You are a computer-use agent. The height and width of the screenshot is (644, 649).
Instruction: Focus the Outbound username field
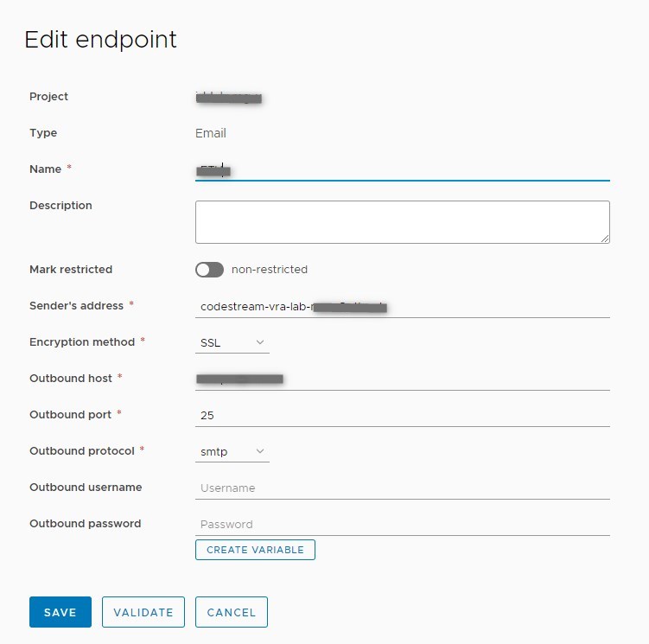[402, 488]
